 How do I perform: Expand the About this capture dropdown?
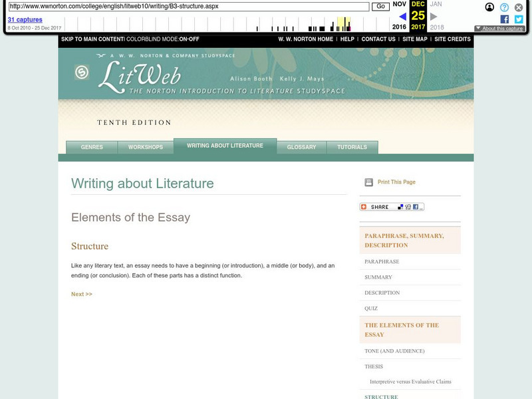tap(500, 28)
